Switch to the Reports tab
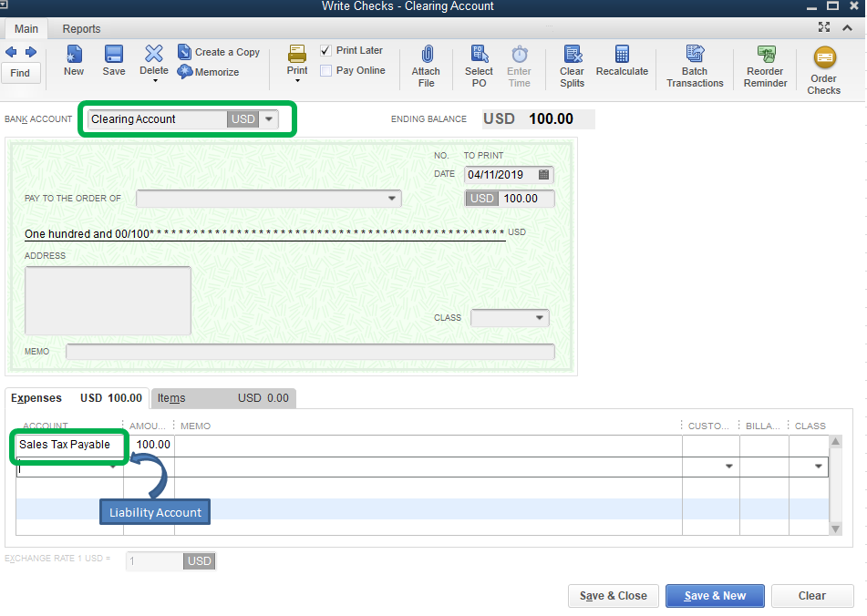This screenshot has width=867, height=616. click(x=81, y=29)
